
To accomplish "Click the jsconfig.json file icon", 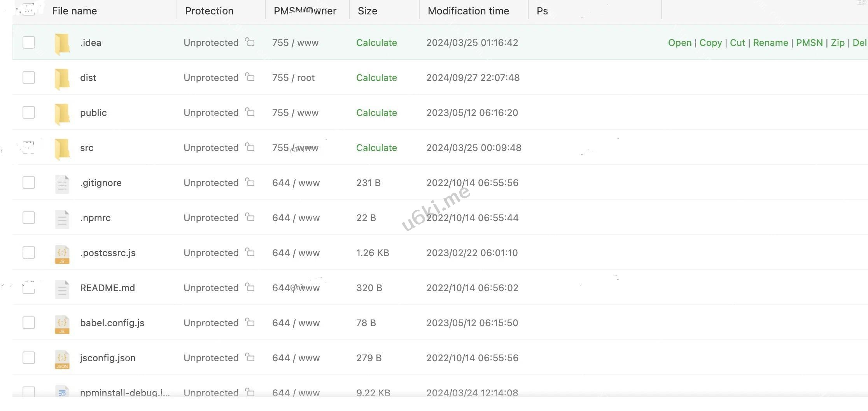I will click(62, 359).
